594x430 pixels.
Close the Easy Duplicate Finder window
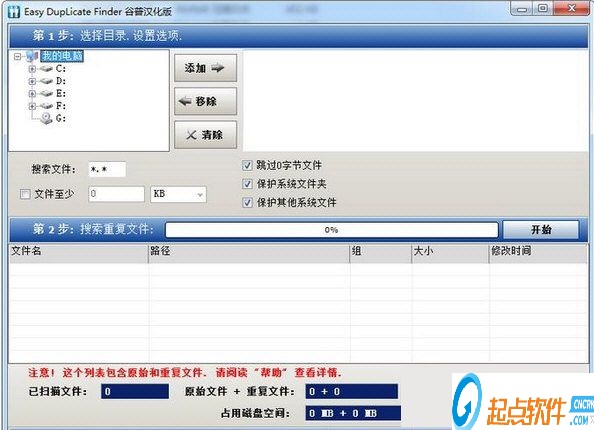[x=572, y=8]
